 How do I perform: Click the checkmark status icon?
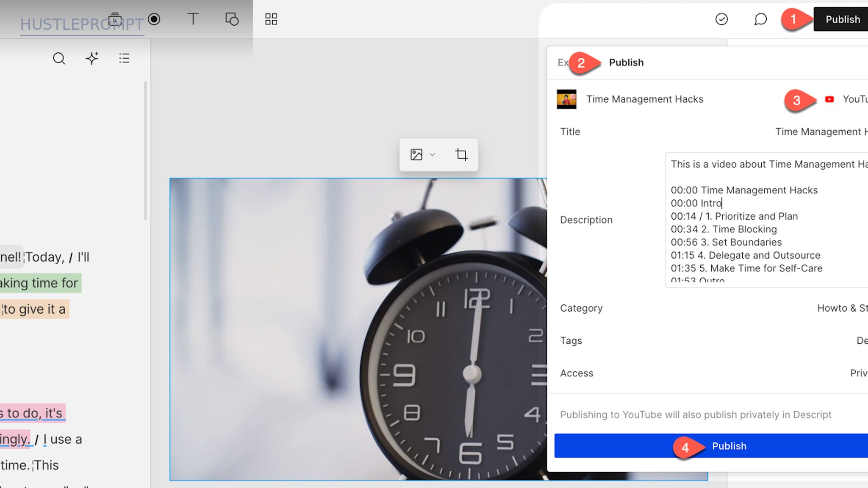722,19
